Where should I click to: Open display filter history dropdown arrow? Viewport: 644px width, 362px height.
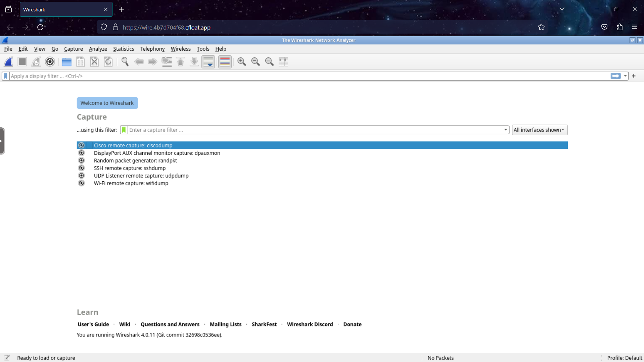(625, 76)
